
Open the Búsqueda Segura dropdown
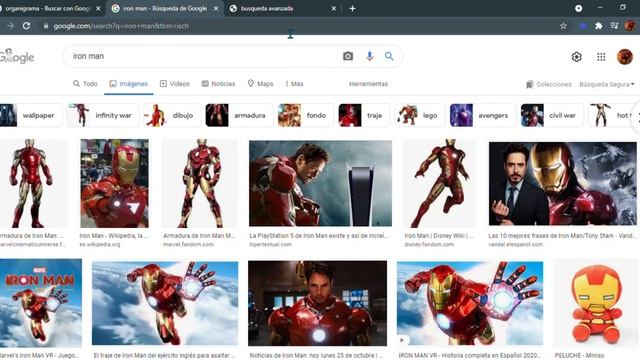[607, 84]
